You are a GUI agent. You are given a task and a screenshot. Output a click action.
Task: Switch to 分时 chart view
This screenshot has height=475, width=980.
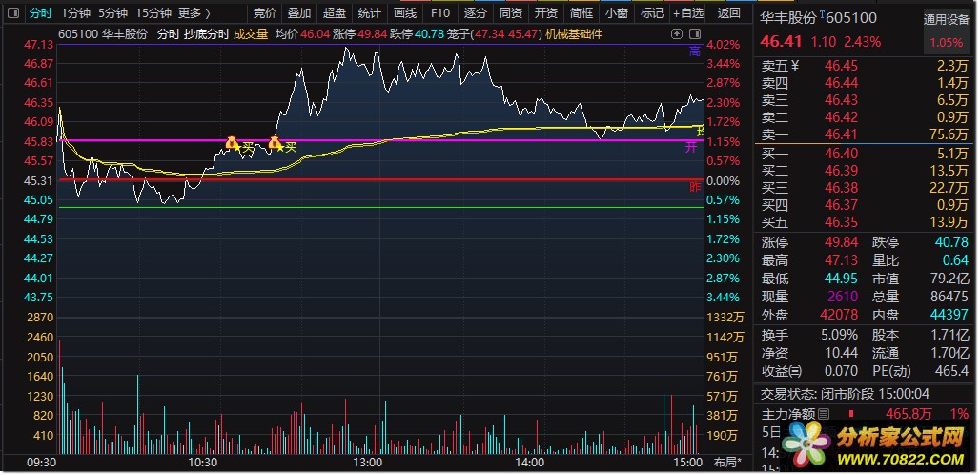point(41,12)
